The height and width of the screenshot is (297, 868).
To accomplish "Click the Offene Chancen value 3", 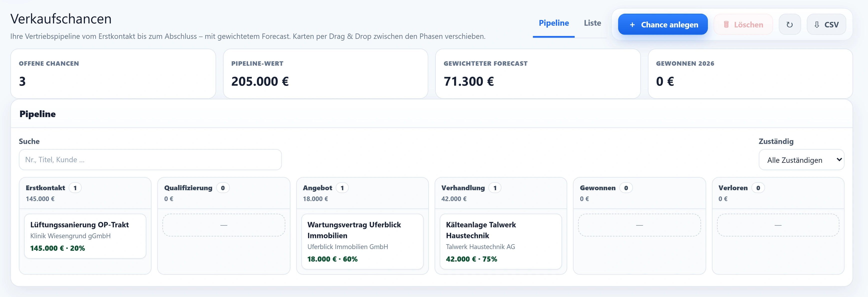I will click(x=22, y=82).
